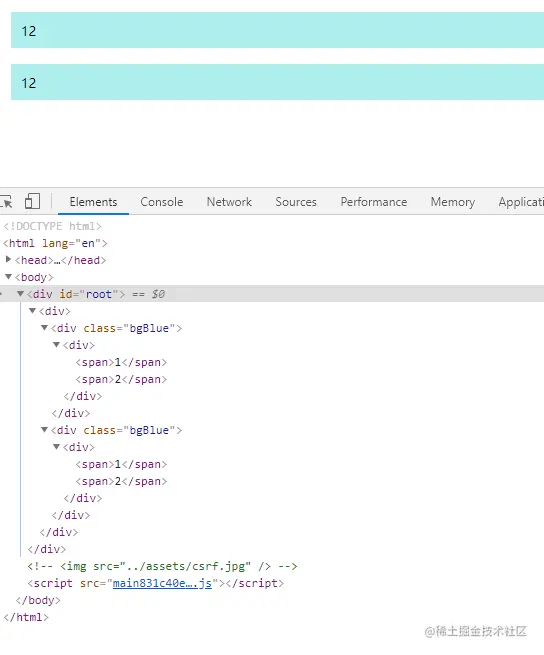Collapse the first bgBlue div arrow
The height and width of the screenshot is (655, 544).
click(44, 328)
